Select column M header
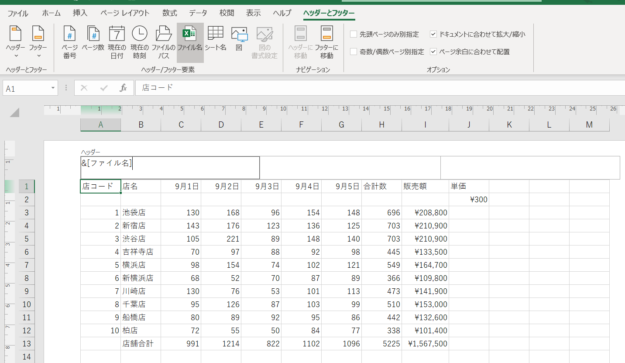Viewport: 625px width, 363px height. 589,125
